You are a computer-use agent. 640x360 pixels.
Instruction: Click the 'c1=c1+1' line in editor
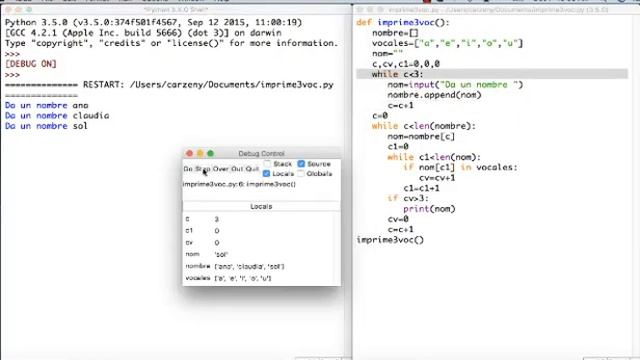pos(421,188)
